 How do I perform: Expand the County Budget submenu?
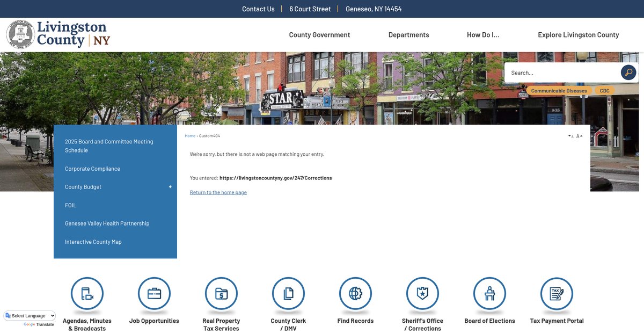pos(170,187)
